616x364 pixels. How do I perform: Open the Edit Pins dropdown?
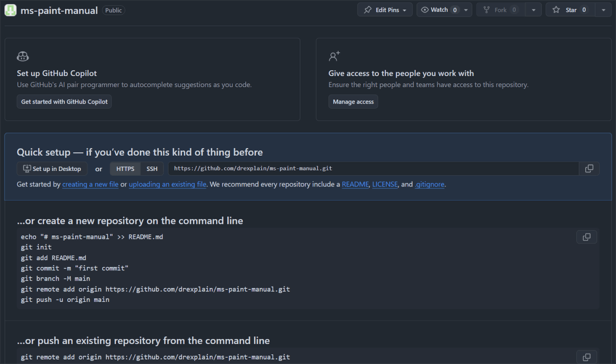pyautogui.click(x=384, y=10)
